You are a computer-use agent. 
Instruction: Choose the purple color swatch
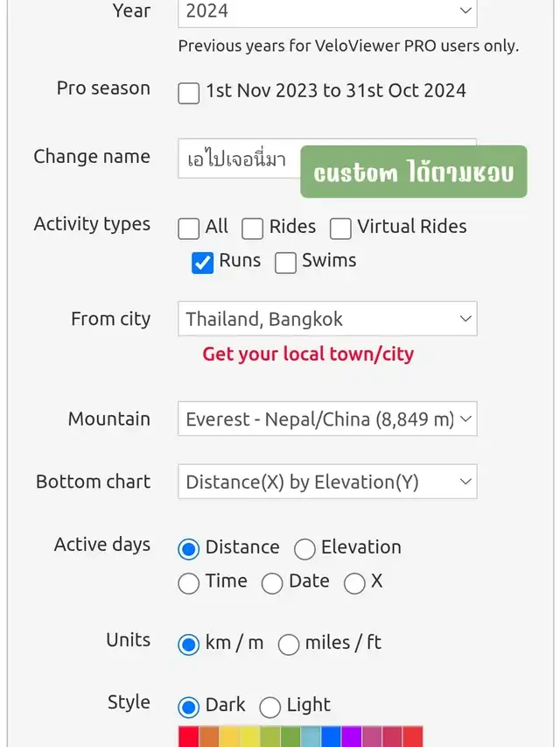tap(351, 736)
